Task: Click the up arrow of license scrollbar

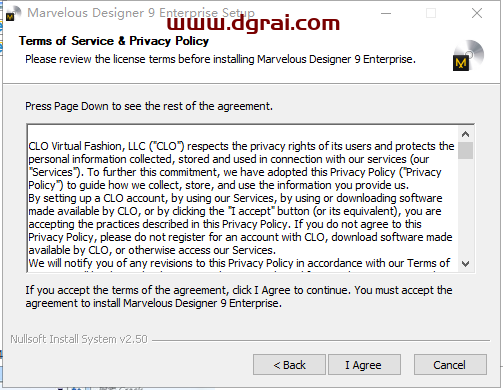Action: [465, 134]
